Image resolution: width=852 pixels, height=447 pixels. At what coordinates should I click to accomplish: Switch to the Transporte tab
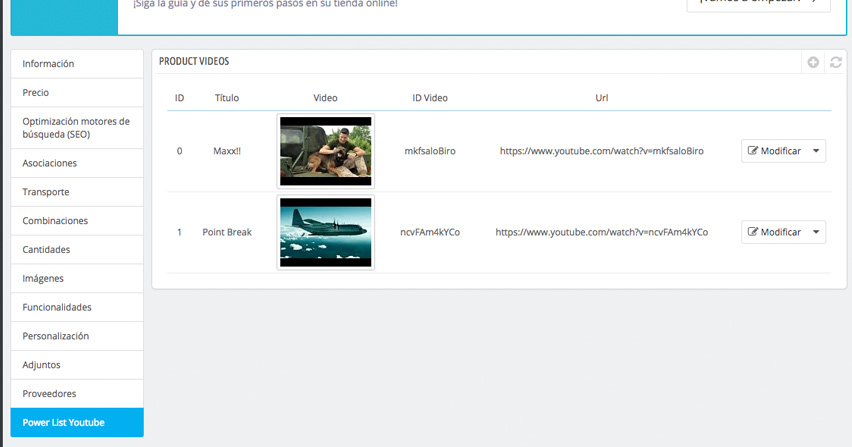pos(77,192)
